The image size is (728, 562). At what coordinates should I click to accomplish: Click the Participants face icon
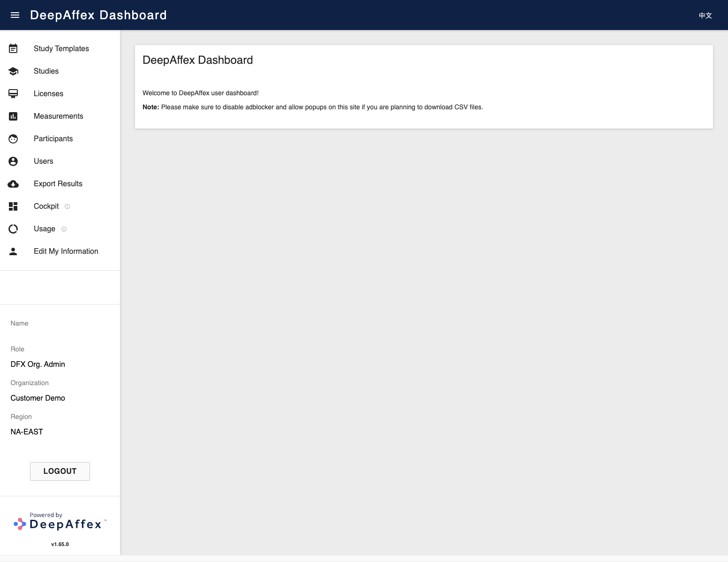(x=13, y=139)
